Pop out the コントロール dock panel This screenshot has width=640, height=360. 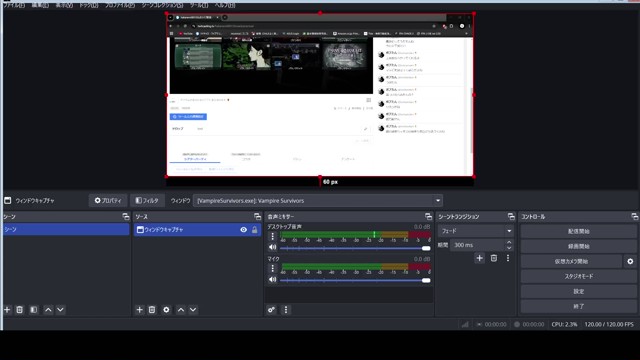pos(634,216)
